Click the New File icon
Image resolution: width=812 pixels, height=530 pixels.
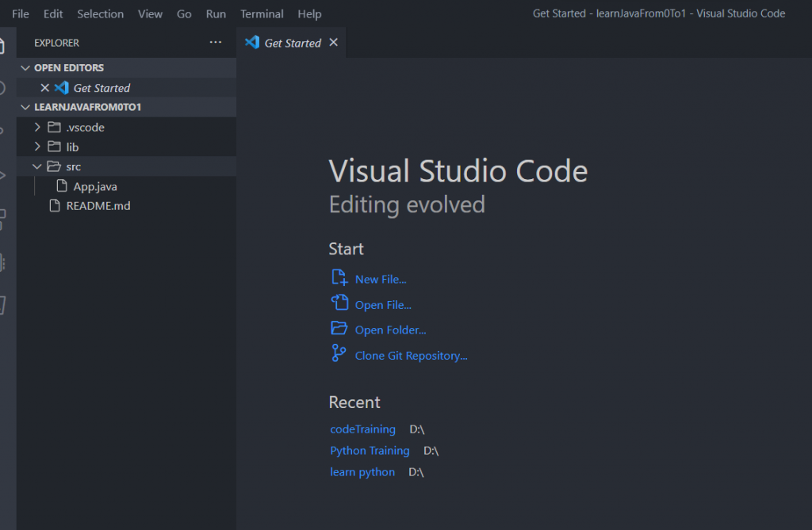(339, 277)
